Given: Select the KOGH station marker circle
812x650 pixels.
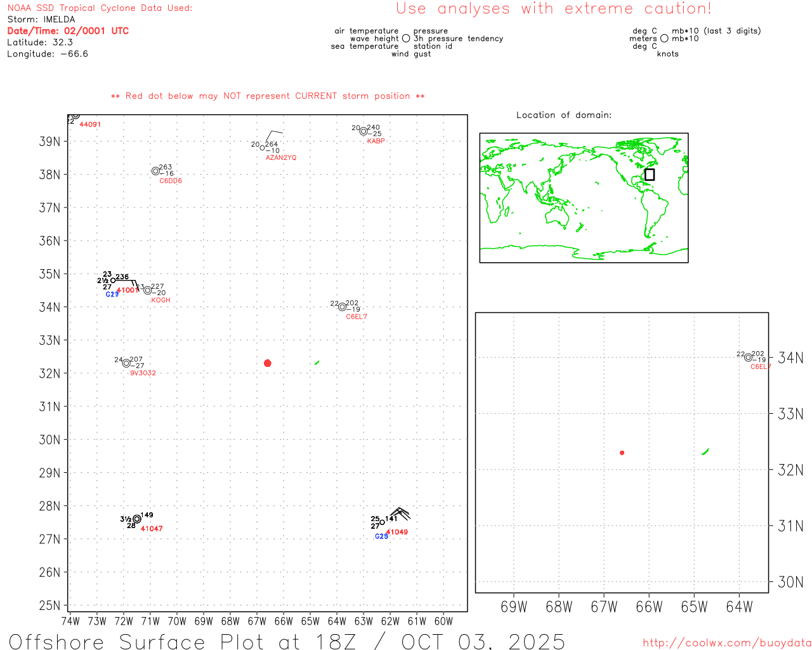Looking at the screenshot, I should [148, 291].
